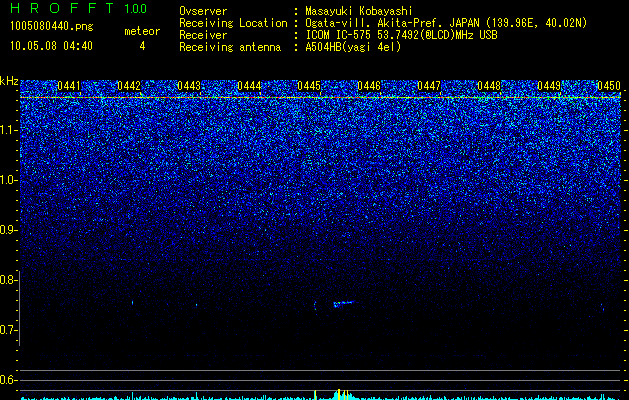Click the tall yellow peak in bottom intensity graph
The image size is (629, 400).
(339, 394)
